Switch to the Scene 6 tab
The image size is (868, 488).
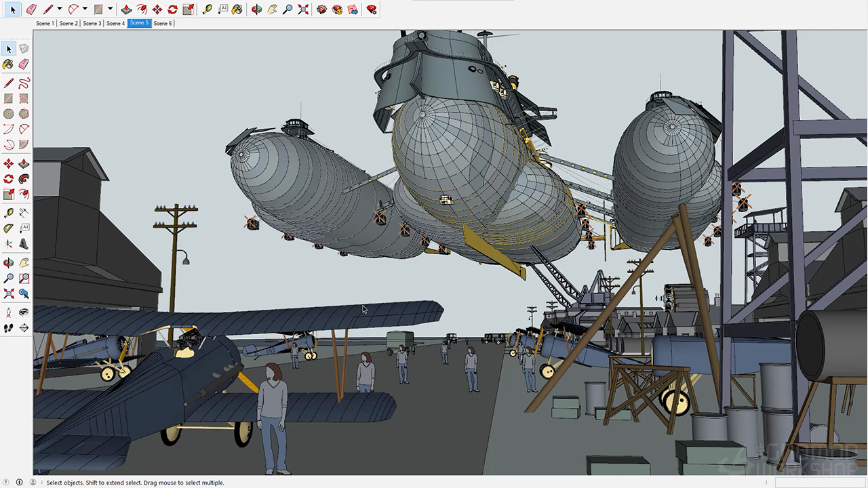162,23
